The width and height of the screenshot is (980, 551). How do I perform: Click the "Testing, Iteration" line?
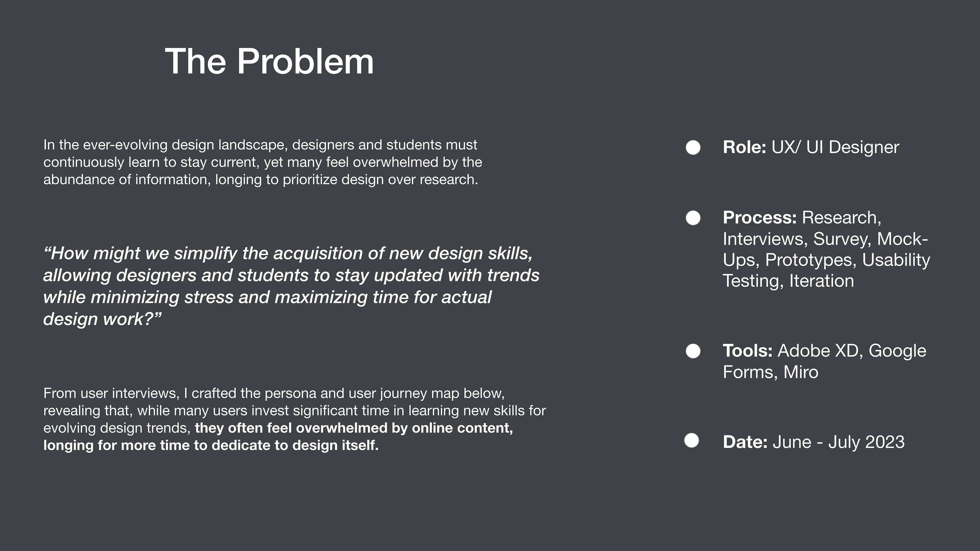(788, 281)
